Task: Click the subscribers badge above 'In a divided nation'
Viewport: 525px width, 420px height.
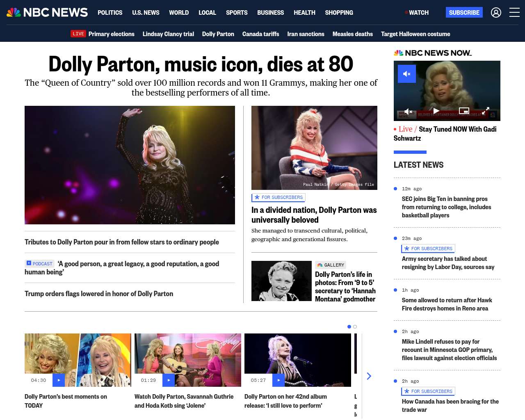Action: 278,197
